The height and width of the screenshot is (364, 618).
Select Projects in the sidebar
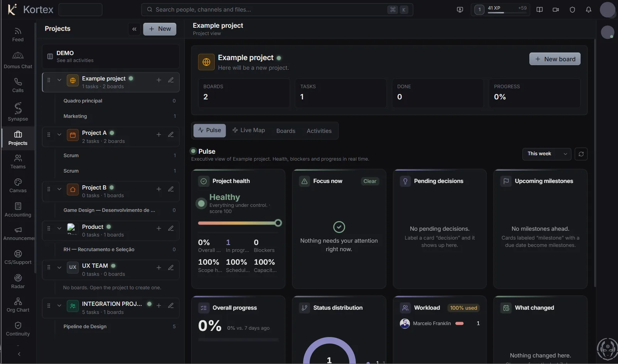click(x=18, y=138)
